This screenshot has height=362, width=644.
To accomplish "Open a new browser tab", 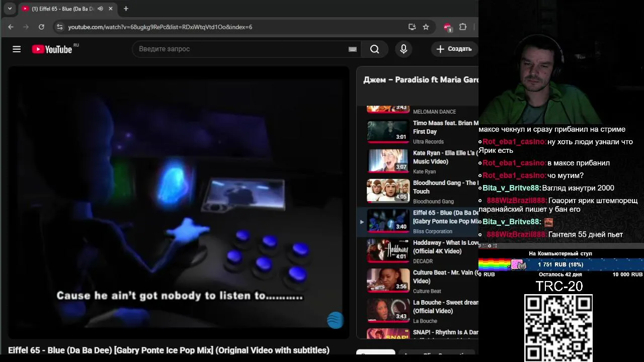I will pos(126,9).
